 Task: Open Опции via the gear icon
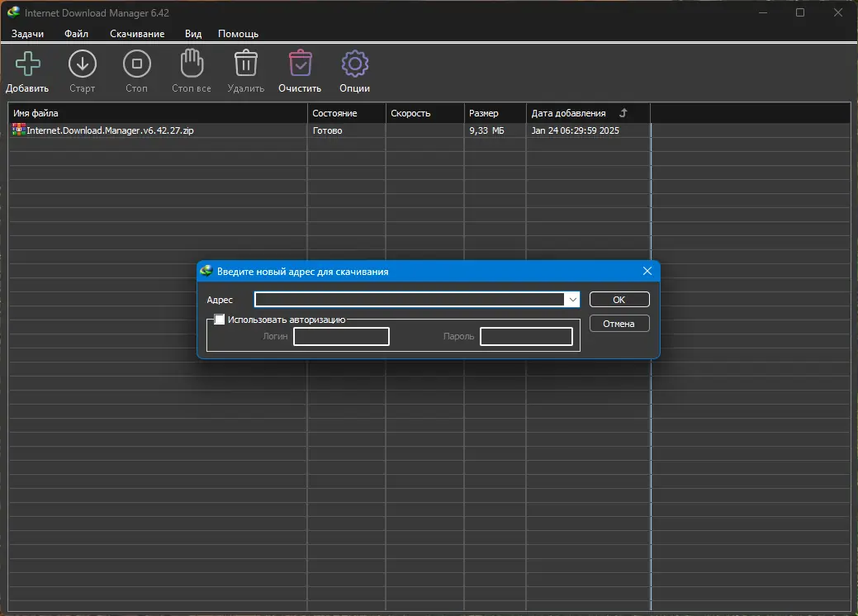[x=354, y=64]
